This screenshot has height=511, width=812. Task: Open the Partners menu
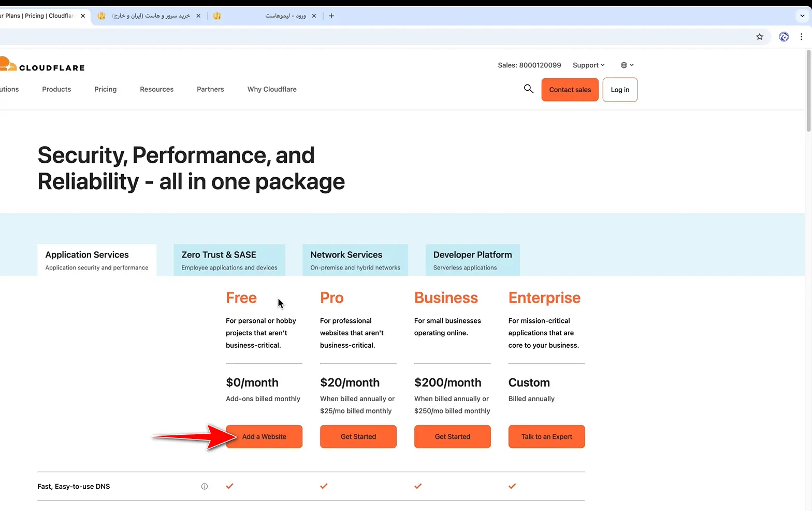coord(210,89)
